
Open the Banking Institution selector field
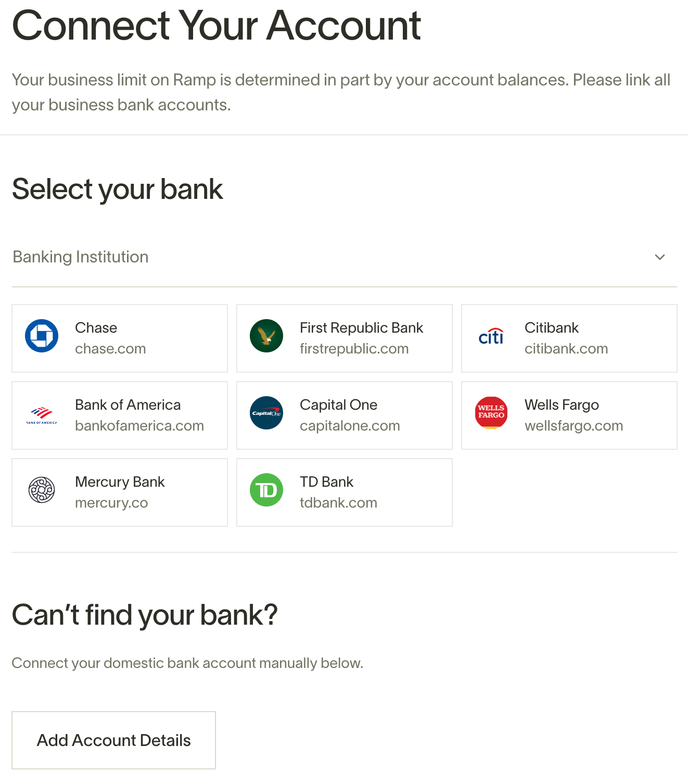click(345, 257)
